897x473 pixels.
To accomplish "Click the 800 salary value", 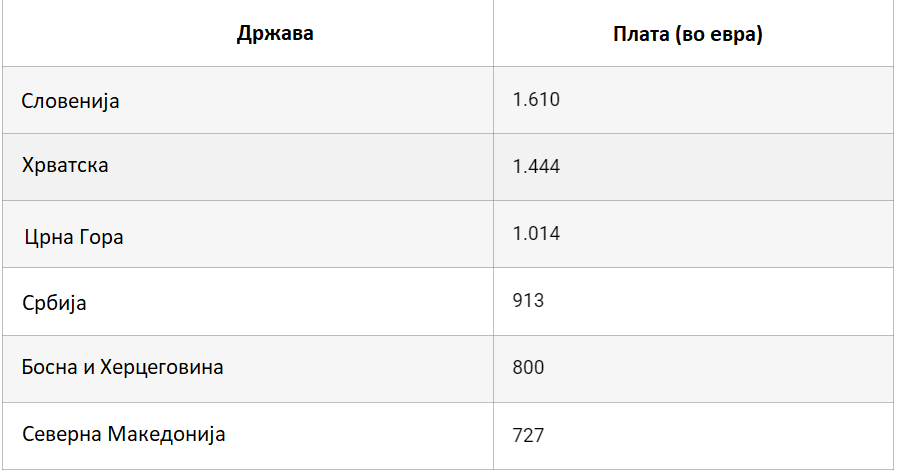I will coord(528,367).
